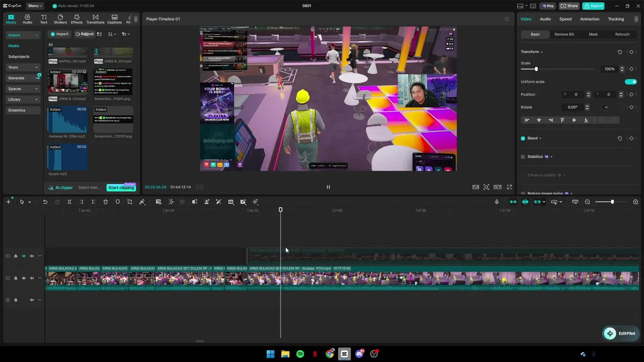Click the Import media button
This screenshot has height=362, width=644.
59,34
